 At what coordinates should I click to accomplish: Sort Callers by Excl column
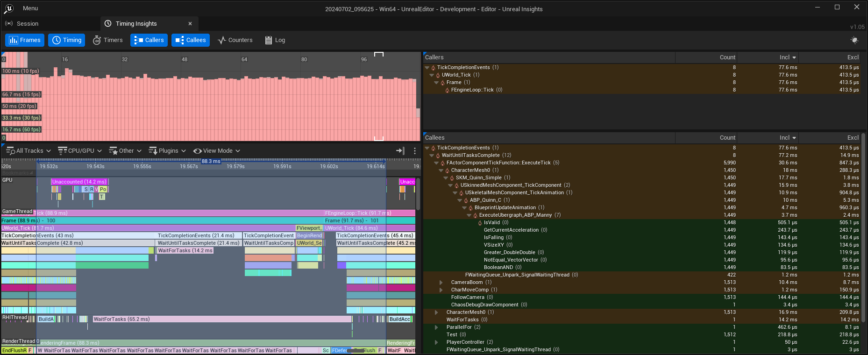pos(830,57)
